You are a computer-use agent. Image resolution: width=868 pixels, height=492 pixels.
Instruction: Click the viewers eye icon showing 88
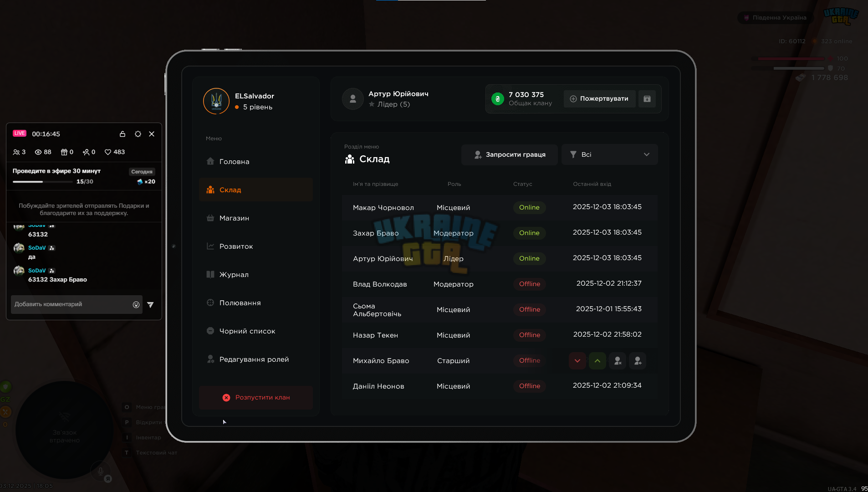click(38, 152)
